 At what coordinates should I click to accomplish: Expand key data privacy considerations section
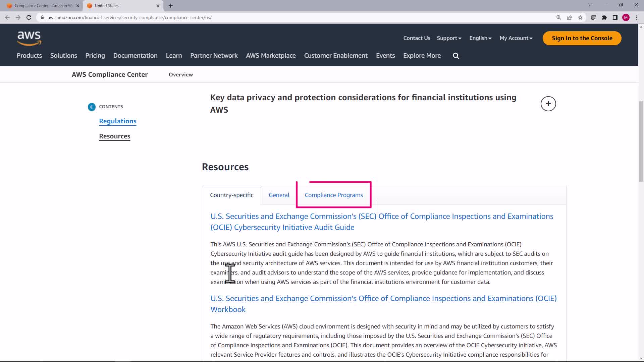pos(548,104)
